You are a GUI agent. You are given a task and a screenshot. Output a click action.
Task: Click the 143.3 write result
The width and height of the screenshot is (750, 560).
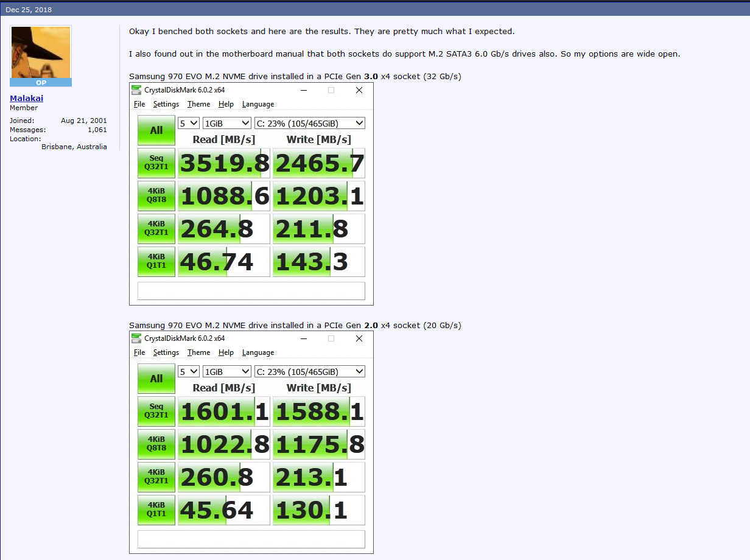coord(319,262)
